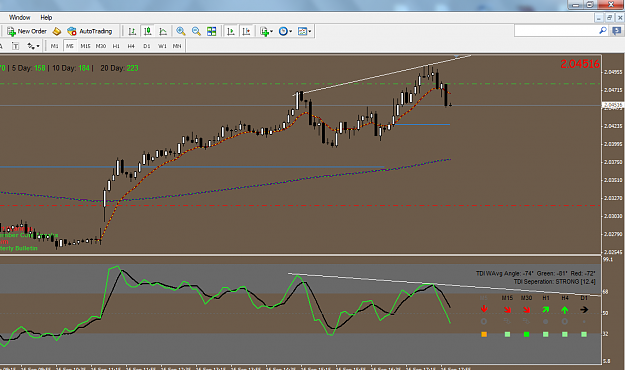Zoom in on the chart
The image size is (625, 370).
tap(181, 31)
